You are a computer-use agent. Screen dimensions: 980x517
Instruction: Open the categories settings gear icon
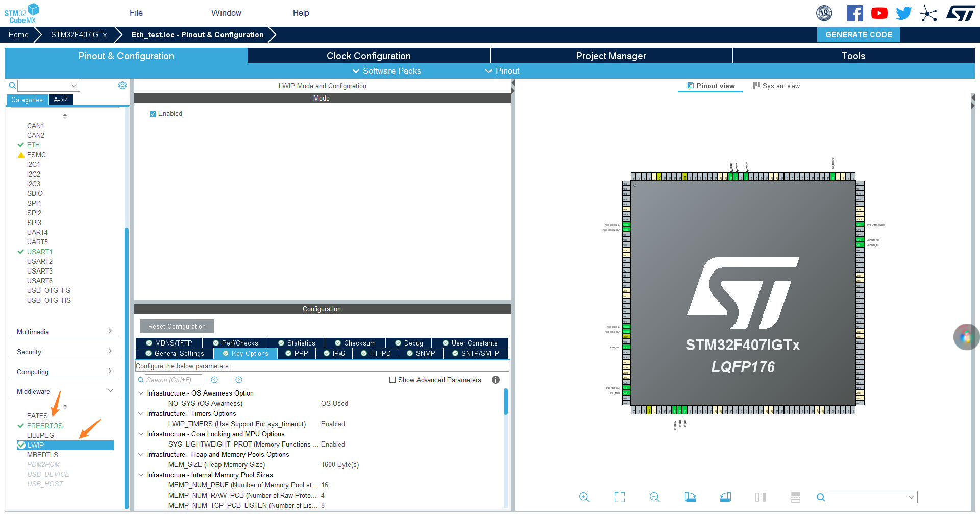click(x=122, y=85)
